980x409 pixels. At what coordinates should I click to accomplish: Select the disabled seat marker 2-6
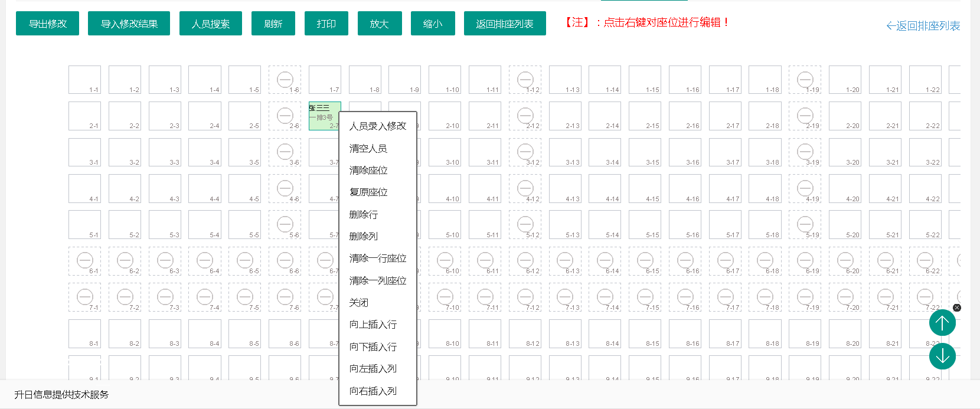point(285,116)
